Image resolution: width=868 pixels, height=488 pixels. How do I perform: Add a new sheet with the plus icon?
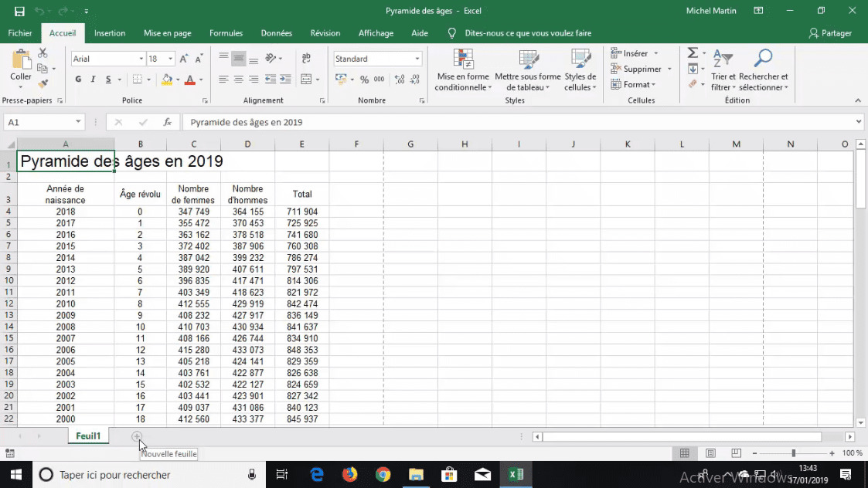[137, 437]
